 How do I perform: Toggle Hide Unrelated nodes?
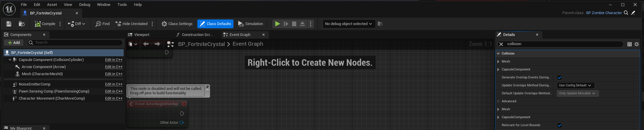132,24
